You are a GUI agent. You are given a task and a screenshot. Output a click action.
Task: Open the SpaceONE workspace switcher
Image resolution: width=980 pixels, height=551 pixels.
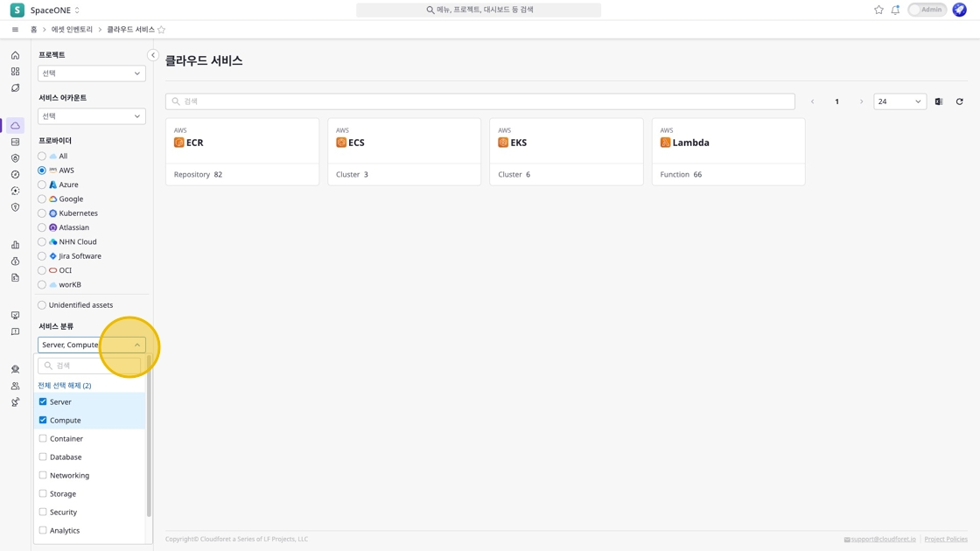[55, 10]
